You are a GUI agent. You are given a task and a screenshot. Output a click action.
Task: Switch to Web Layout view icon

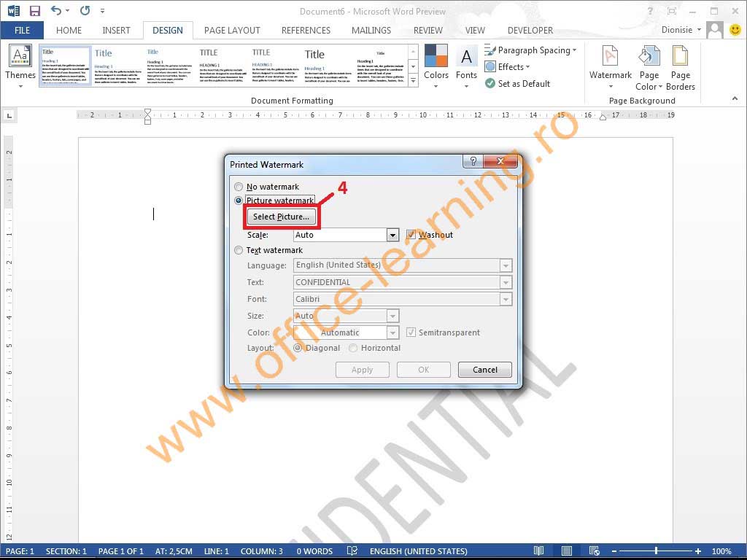[x=594, y=551]
